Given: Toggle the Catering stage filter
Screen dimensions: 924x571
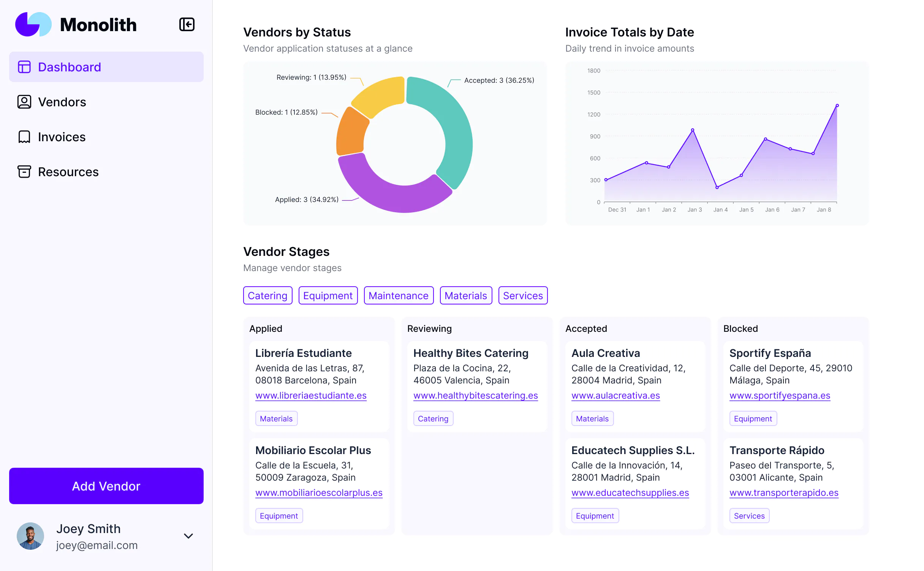Looking at the screenshot, I should click(267, 295).
